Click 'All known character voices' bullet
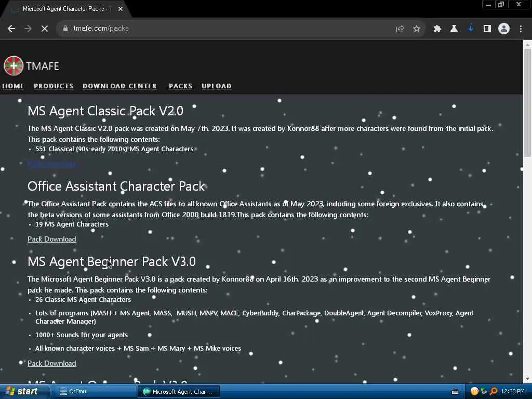 (x=138, y=349)
